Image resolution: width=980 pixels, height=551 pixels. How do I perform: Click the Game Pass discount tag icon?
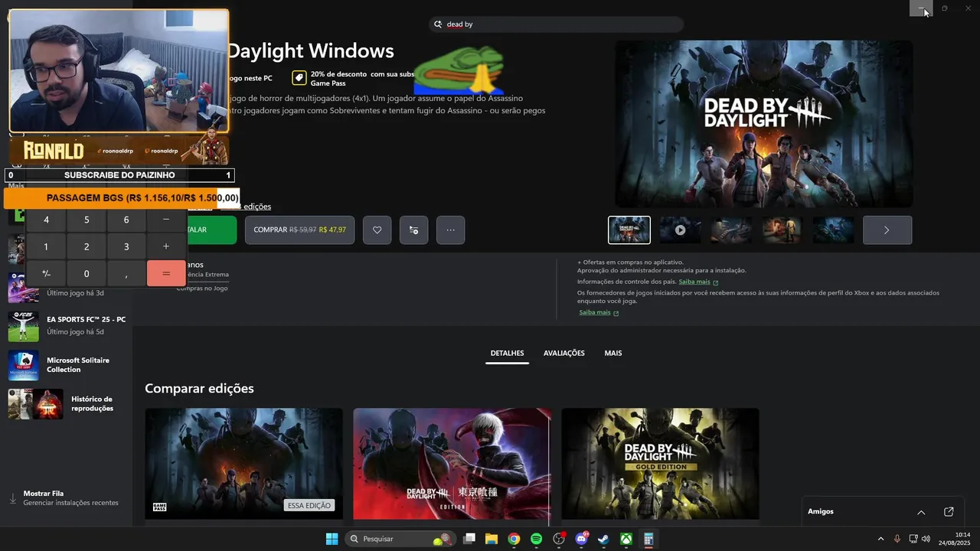pos(299,78)
